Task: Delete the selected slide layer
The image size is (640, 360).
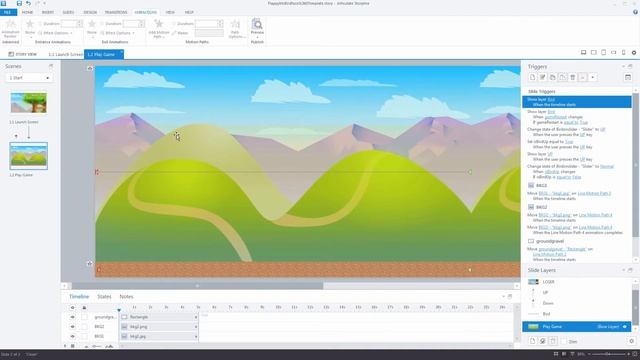Action: click(x=553, y=341)
